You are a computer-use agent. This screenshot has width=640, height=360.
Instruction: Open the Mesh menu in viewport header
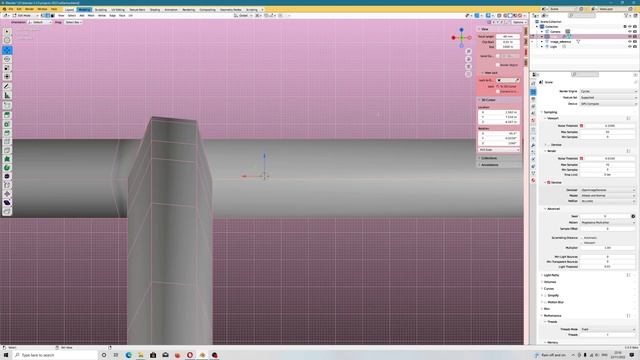click(91, 16)
